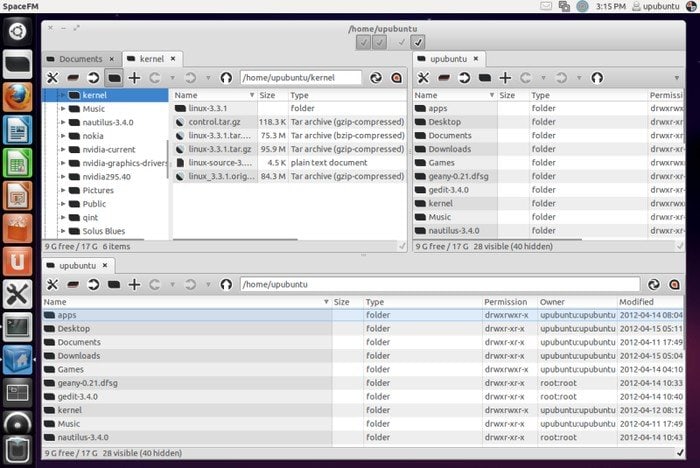Click the red-ringed icon ending the bottom panel toolbar
The height and width of the screenshot is (468, 700).
674,284
